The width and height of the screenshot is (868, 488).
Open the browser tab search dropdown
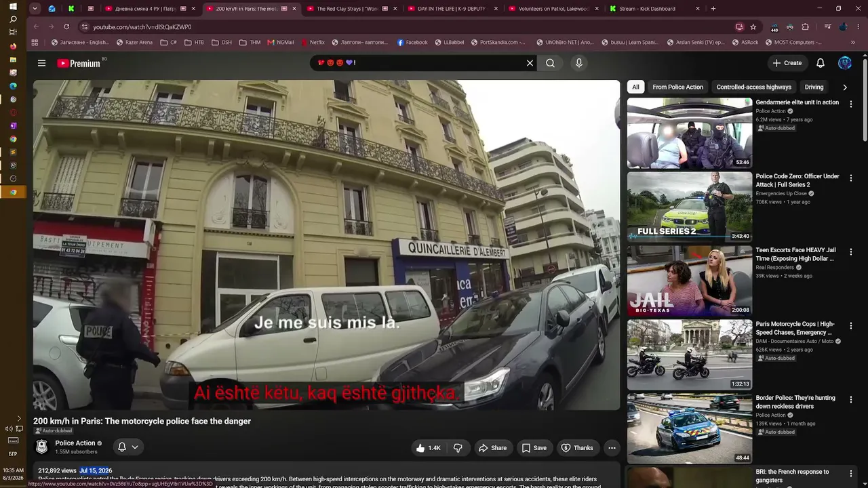click(35, 9)
